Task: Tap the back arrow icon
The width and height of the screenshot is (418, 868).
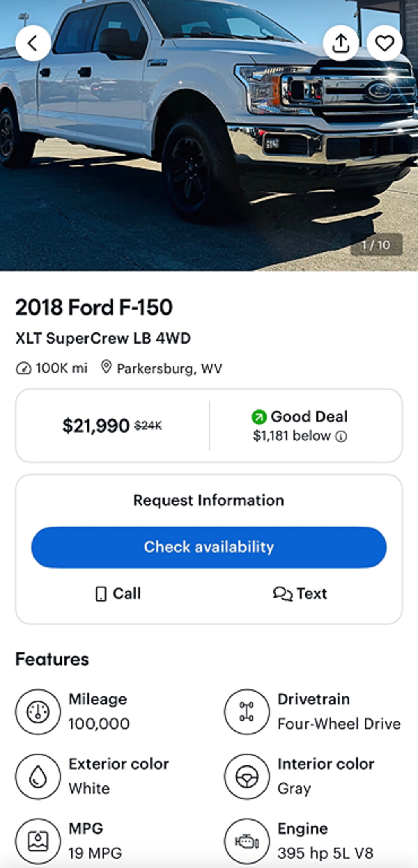Action: [33, 43]
